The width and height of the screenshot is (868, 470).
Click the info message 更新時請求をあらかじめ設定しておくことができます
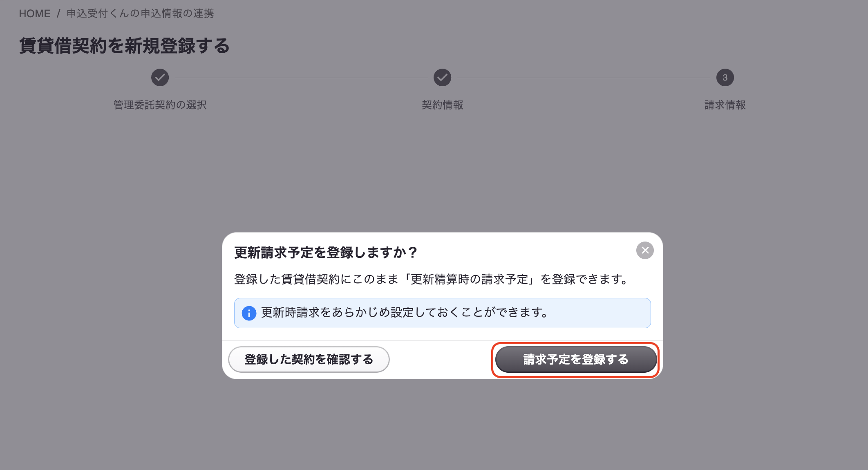pos(405,313)
